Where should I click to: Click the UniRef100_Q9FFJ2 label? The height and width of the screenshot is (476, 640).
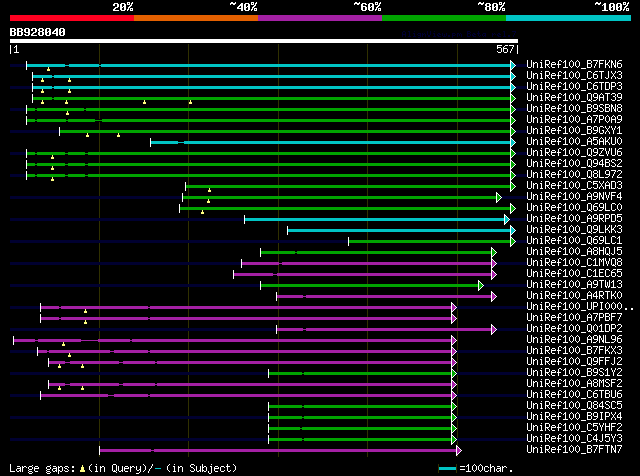click(574, 362)
